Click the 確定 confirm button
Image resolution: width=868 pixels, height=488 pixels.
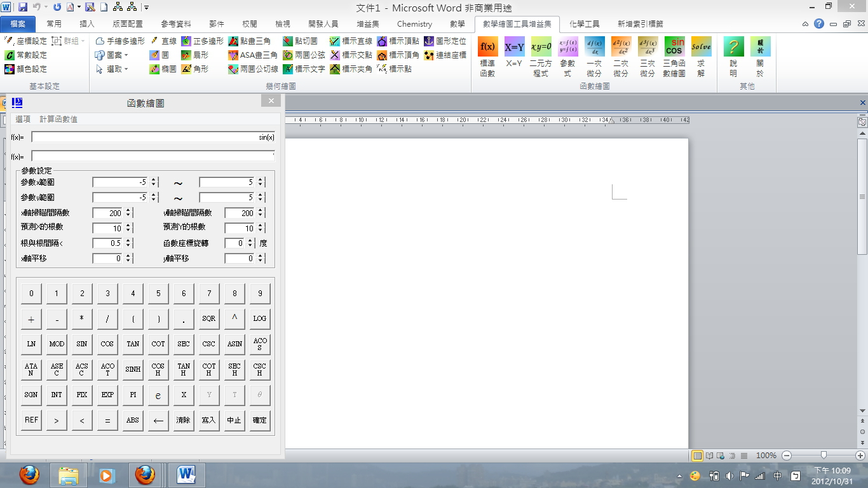coord(259,420)
